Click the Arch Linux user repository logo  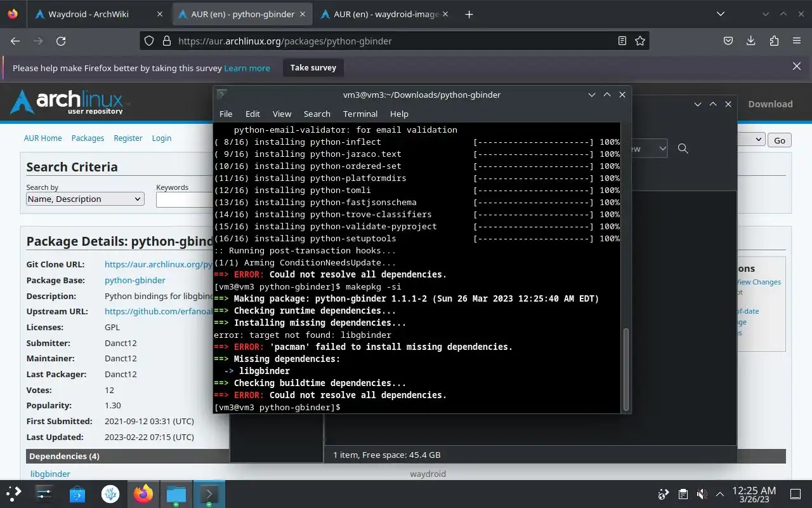coord(70,102)
